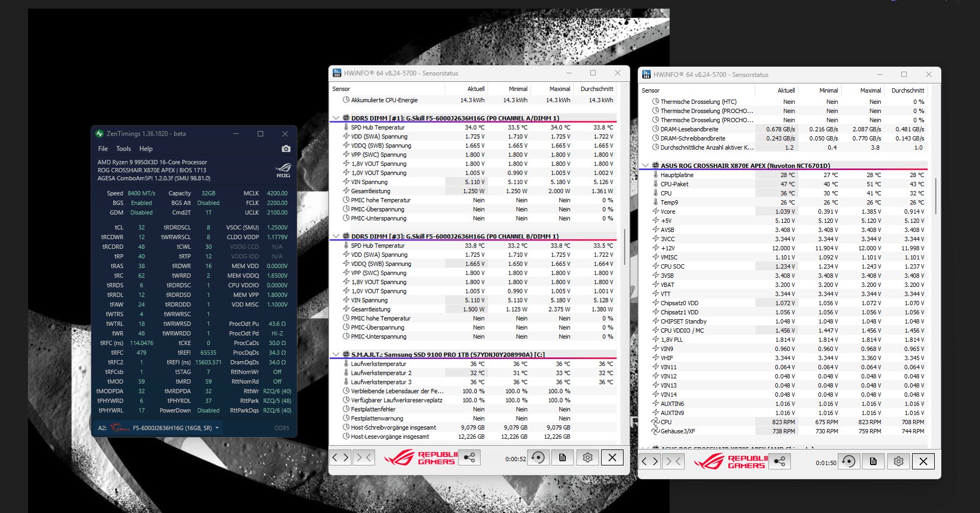Image resolution: width=980 pixels, height=513 pixels.
Task: Click chip icon of ASUS ROG CROSSHAIR group
Action: (x=656, y=166)
